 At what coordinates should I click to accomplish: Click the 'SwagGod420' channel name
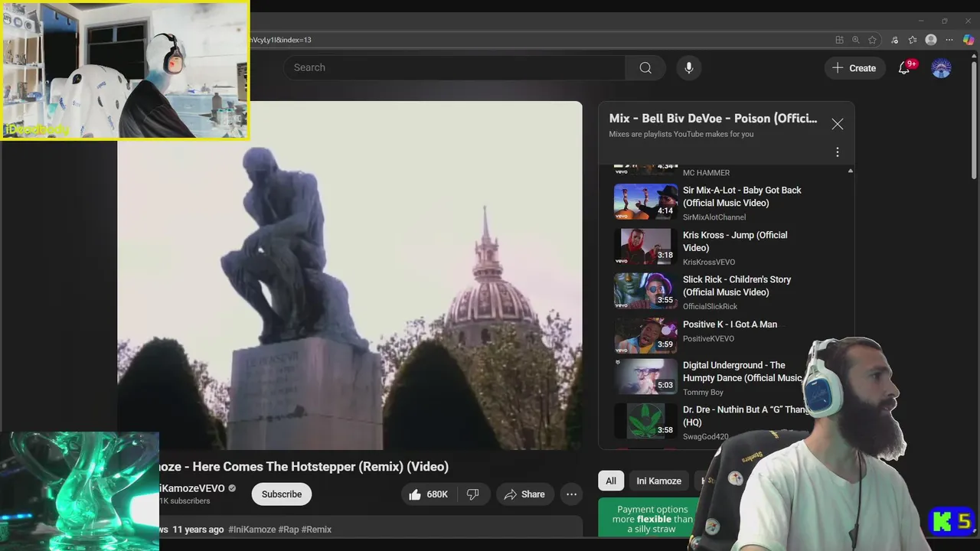705,436
